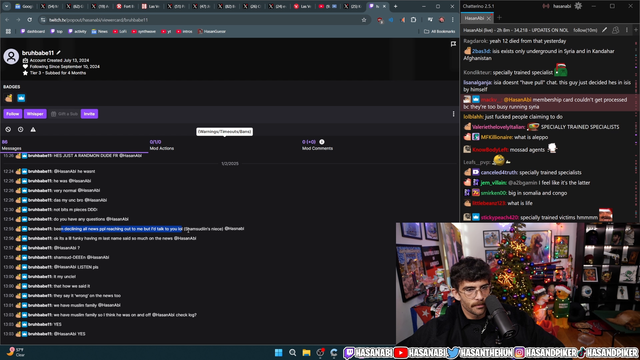
Task: Open the Mod Actions tab
Action: 162,145
